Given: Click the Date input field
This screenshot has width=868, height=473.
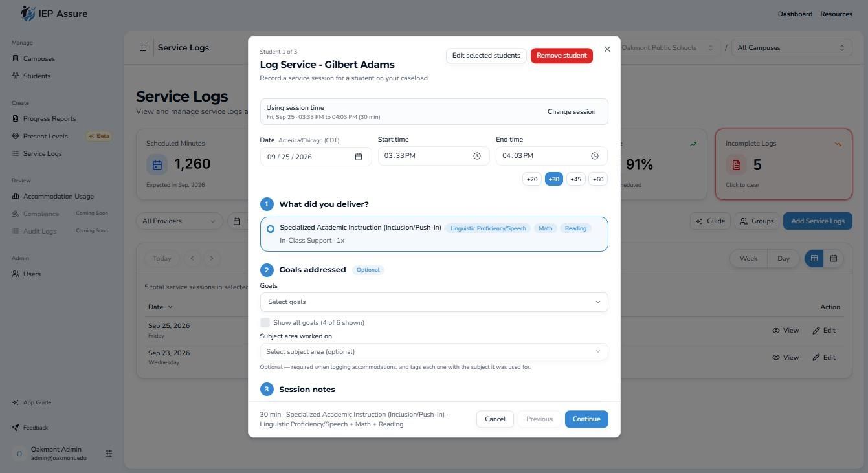Looking at the screenshot, I should pyautogui.click(x=316, y=157).
